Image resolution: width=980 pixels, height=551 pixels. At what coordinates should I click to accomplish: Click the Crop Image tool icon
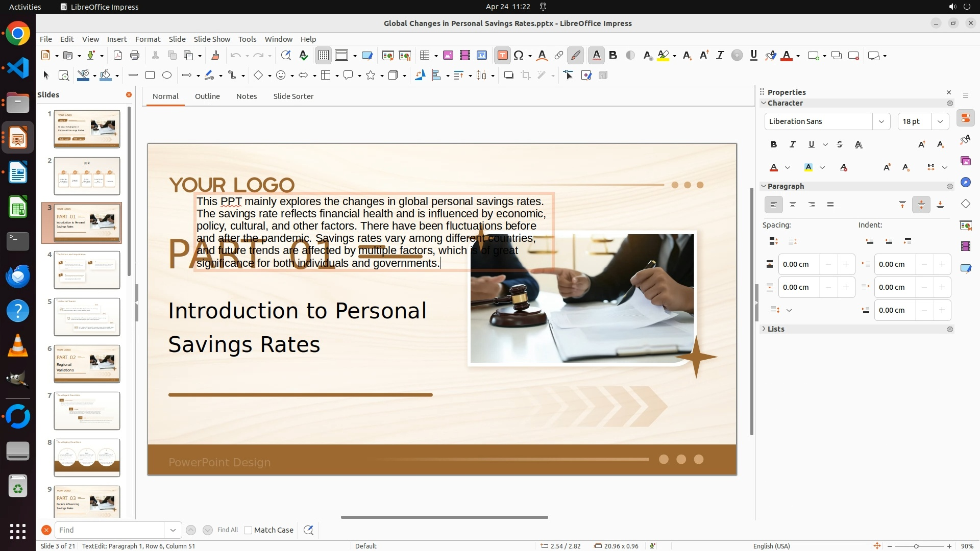tap(526, 76)
